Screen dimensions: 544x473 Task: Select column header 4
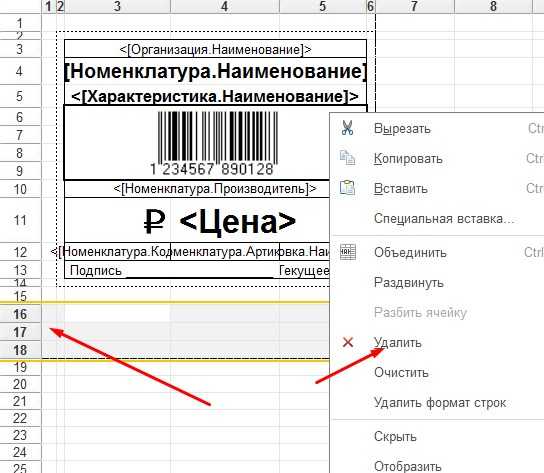pos(224,6)
